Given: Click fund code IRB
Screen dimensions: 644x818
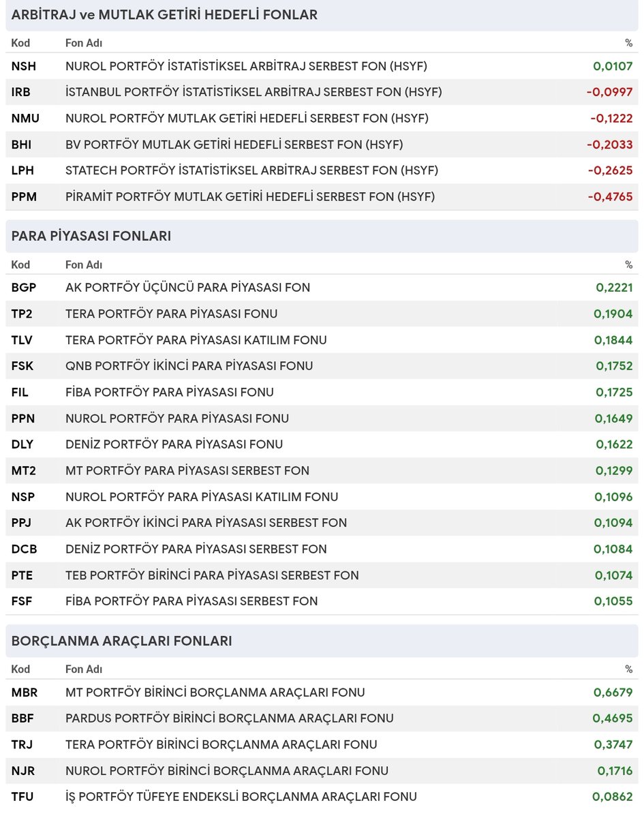Looking at the screenshot, I should (x=21, y=92).
